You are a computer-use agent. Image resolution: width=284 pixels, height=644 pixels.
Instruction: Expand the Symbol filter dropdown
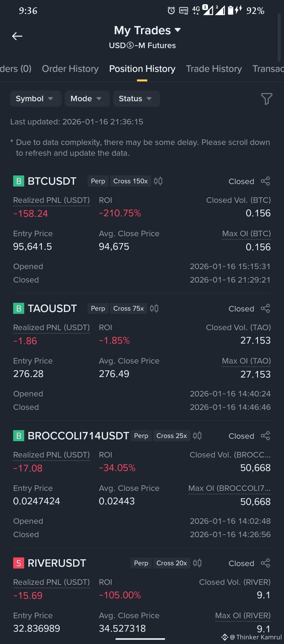point(36,99)
